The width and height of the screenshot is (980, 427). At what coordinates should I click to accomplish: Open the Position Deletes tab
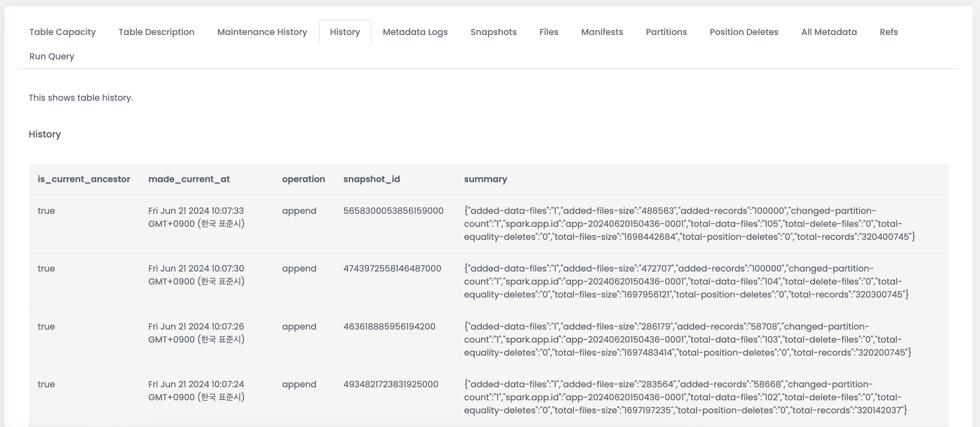pyautogui.click(x=744, y=32)
